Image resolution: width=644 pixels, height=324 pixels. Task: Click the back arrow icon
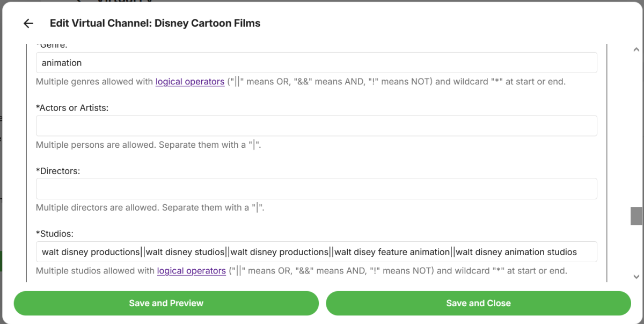coord(28,24)
